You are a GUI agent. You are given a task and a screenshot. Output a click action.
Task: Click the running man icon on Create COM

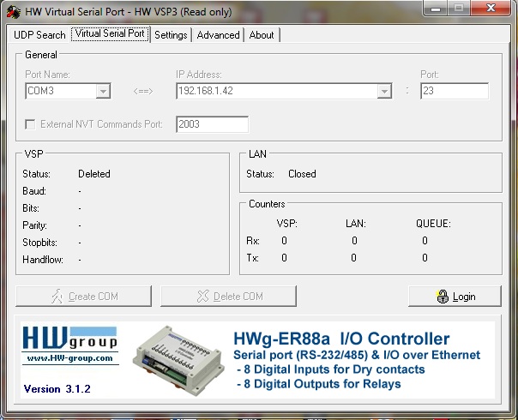(57, 297)
